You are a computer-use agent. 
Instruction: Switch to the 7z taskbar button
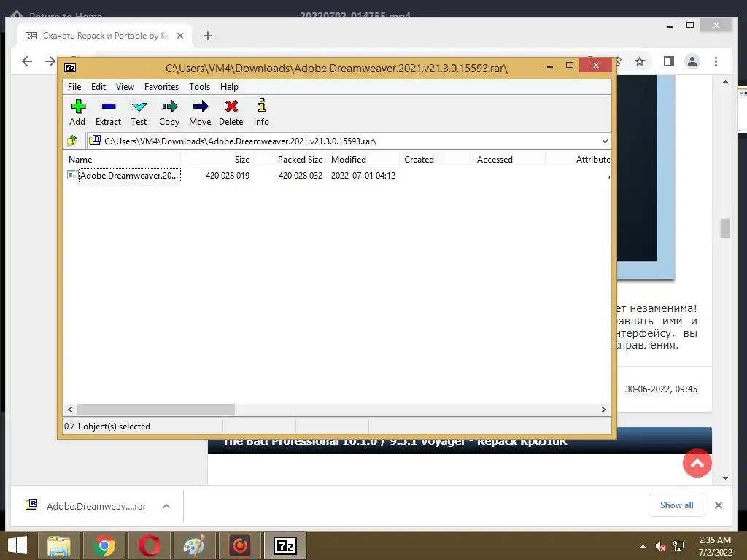coord(285,545)
